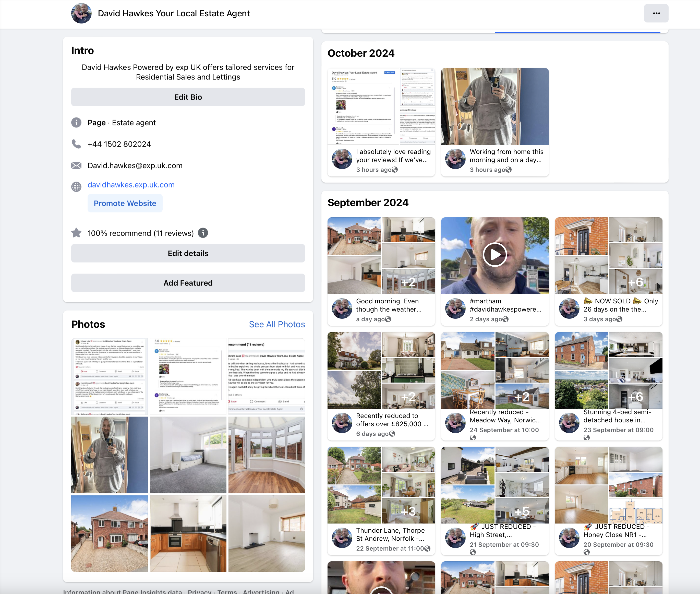Click public globe icon on 'I absolutely love reading' post
Viewport: 700px width, 594px height.
395,170
